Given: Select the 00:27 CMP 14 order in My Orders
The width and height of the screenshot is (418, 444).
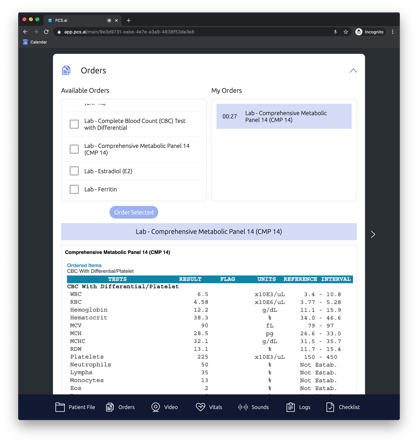Looking at the screenshot, I should [284, 116].
